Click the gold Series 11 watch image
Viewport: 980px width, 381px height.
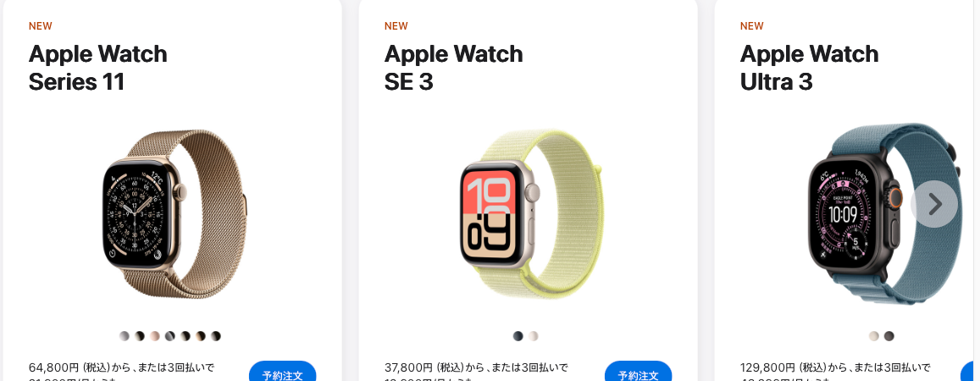click(174, 213)
